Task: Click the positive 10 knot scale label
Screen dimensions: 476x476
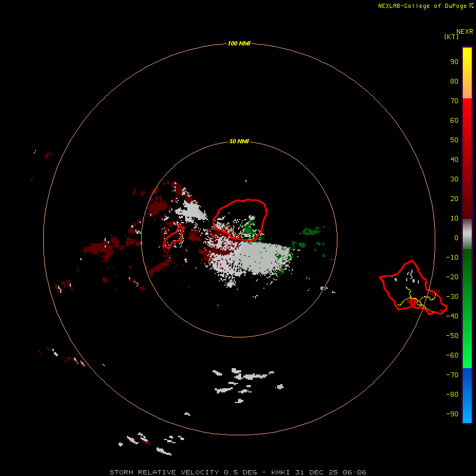Action: tap(454, 218)
